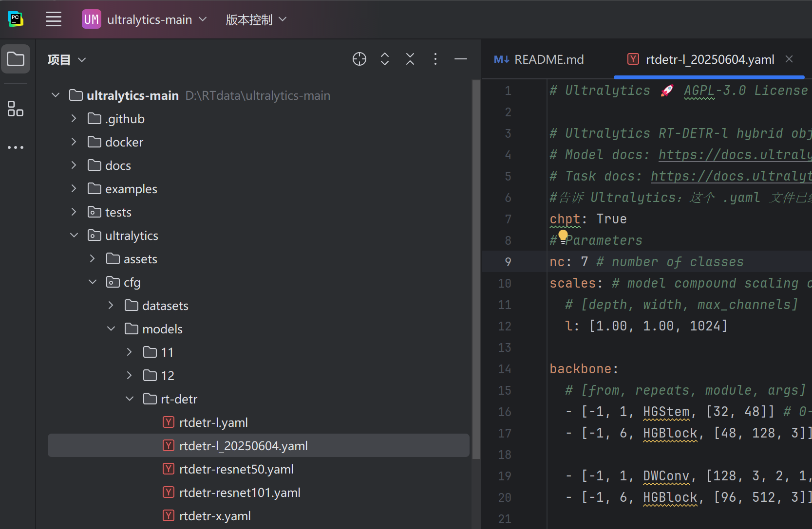This screenshot has width=812, height=529.
Task: Select the datasets folder row
Action: 259,305
